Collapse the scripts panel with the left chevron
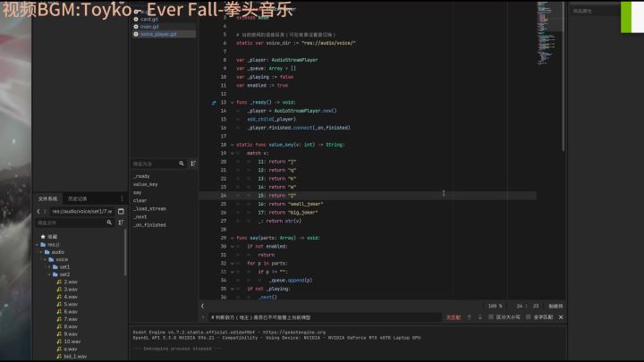Viewport: 644px width, 362px height. (x=202, y=306)
